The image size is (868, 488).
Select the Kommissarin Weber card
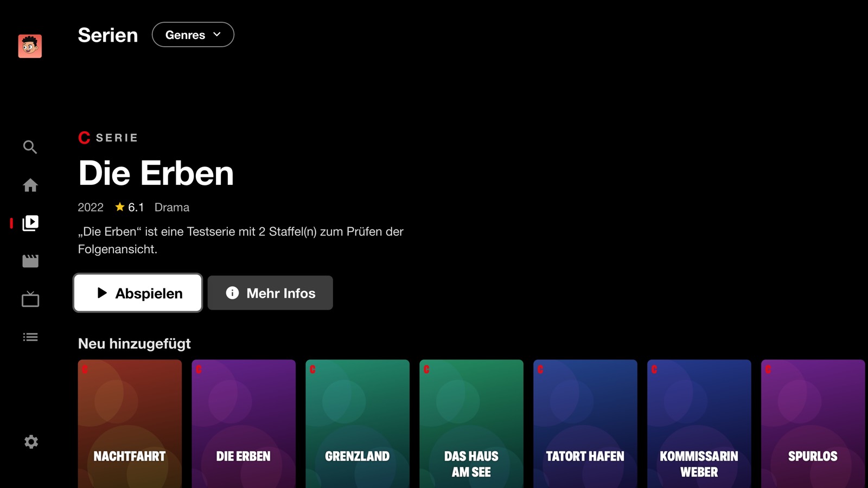(x=699, y=423)
